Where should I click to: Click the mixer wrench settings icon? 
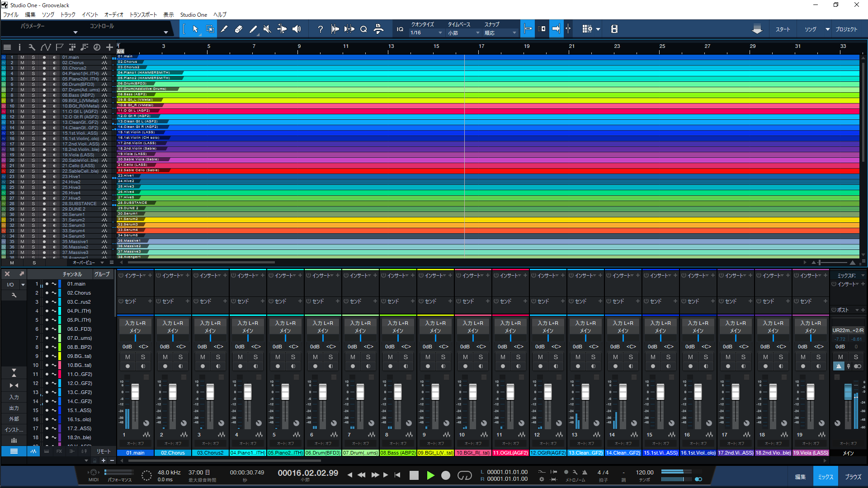tap(14, 295)
